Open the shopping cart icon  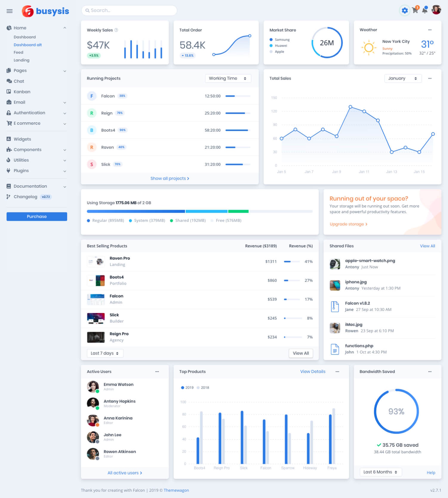[415, 10]
